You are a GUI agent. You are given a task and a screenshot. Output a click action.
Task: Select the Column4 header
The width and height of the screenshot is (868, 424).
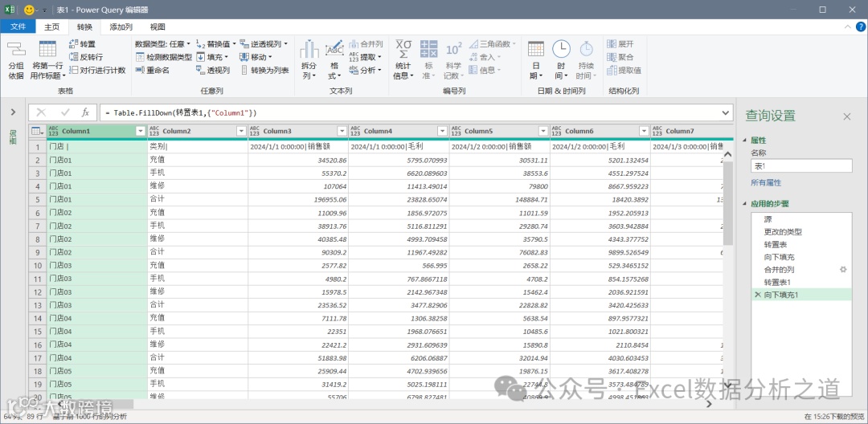(x=399, y=131)
